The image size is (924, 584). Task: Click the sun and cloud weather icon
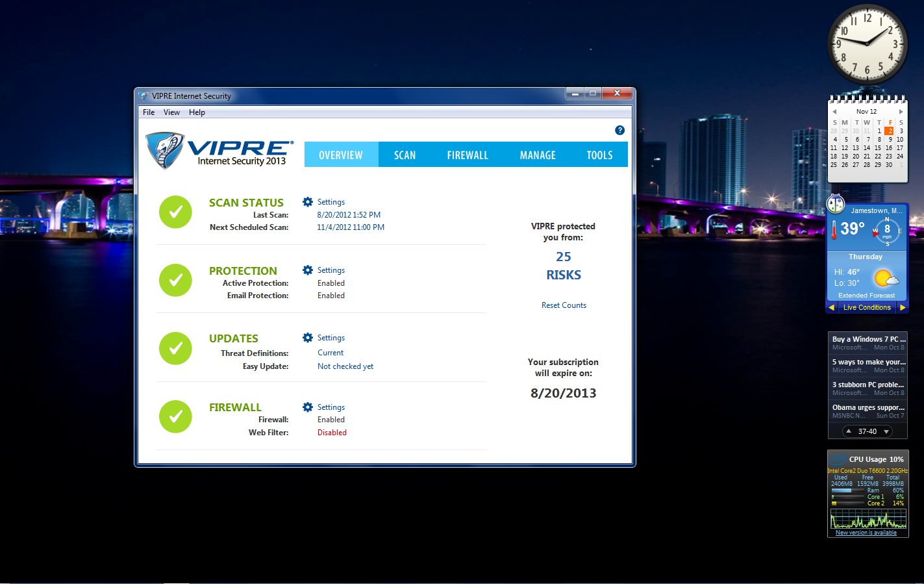[x=886, y=279]
